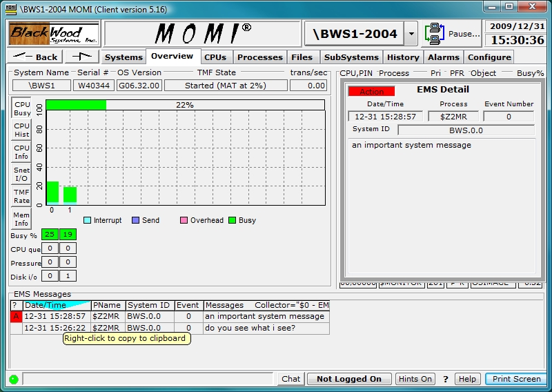Image resolution: width=552 pixels, height=392 pixels.
Task: Click the Busy % value 25
Action: tap(50, 235)
